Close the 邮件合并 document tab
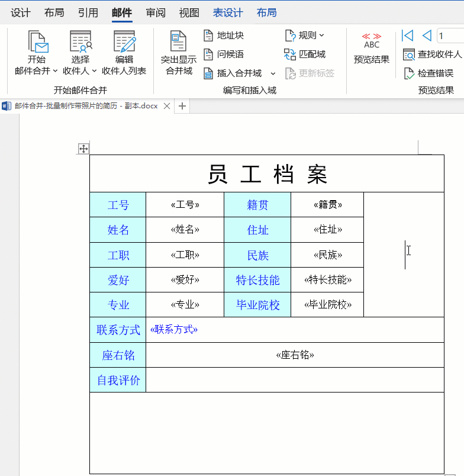The width and height of the screenshot is (464, 476). click(167, 106)
